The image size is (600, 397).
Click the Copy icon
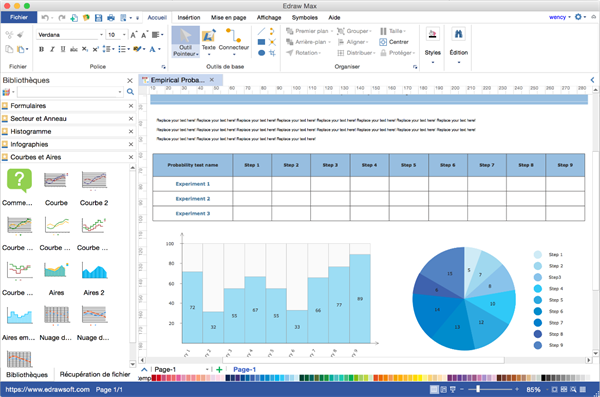[9, 49]
